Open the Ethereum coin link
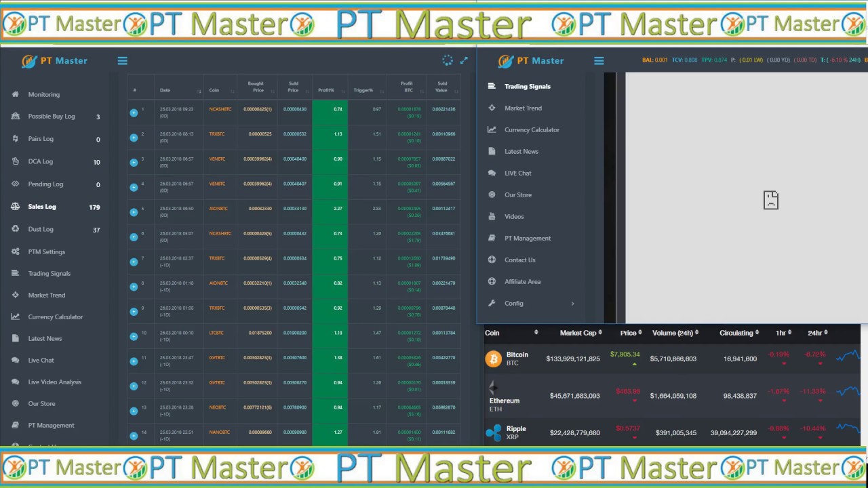This screenshot has height=488, width=868. [x=505, y=401]
